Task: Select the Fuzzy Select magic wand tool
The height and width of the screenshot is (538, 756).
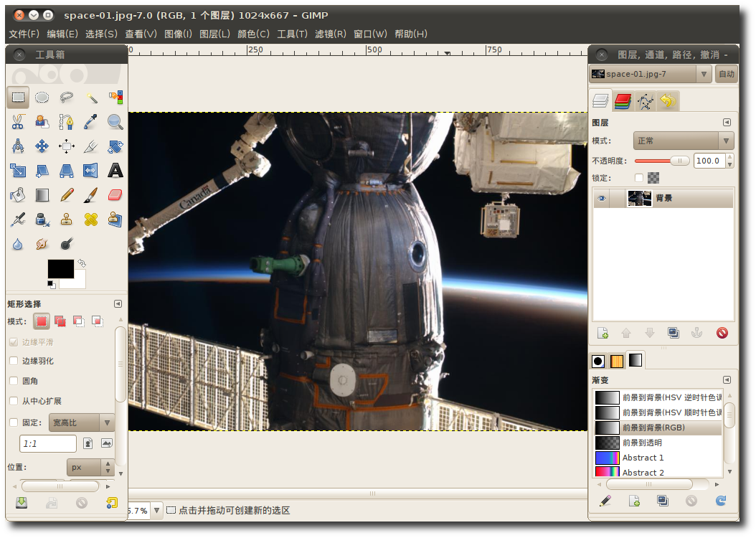Action: tap(91, 98)
